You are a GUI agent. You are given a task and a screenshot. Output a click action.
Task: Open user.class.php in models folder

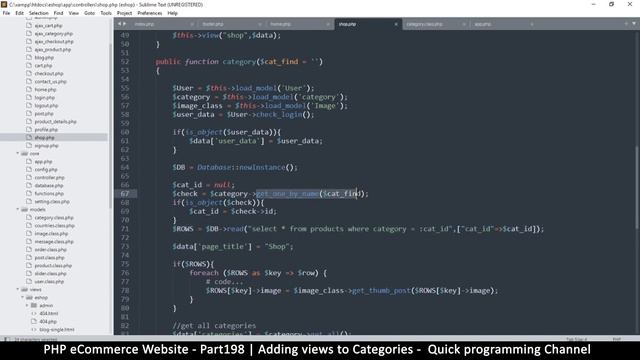click(49, 282)
